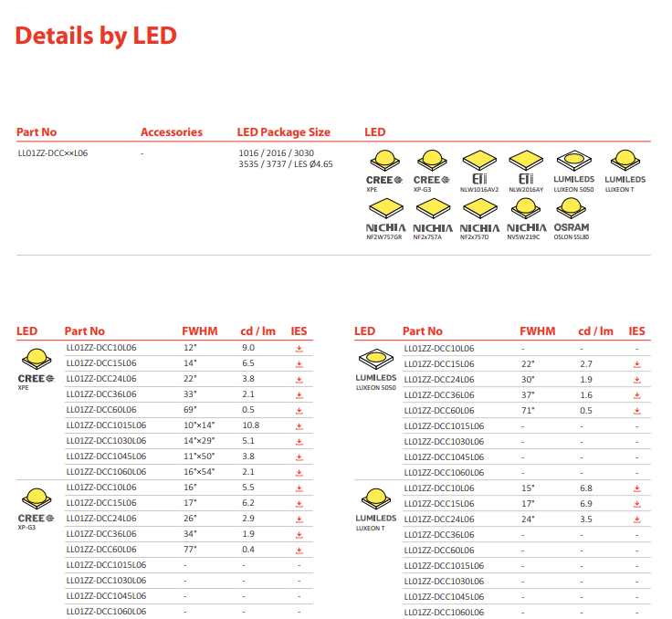Viewport: 672px width, 619px height.
Task: Select the NICHIA NVSW219C LED icon
Action: 526,218
